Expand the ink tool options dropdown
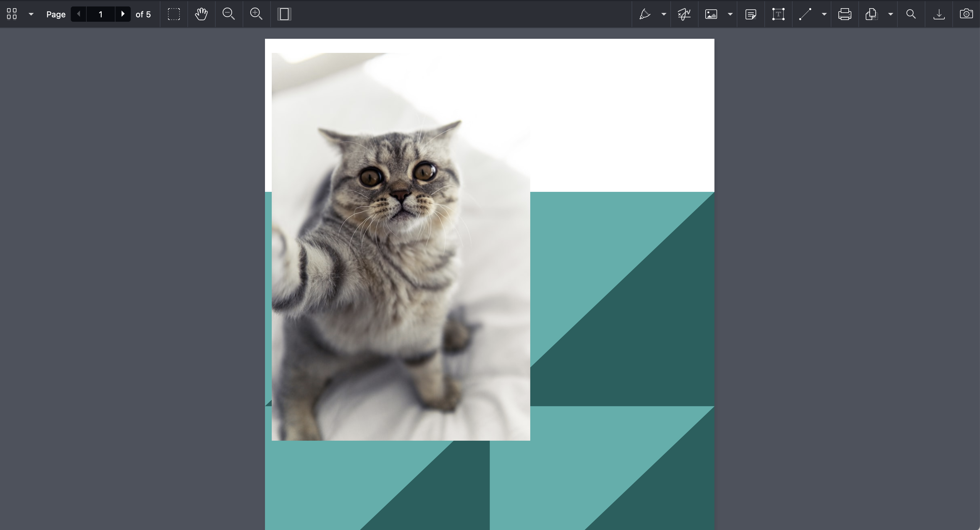980x530 pixels. point(664,14)
